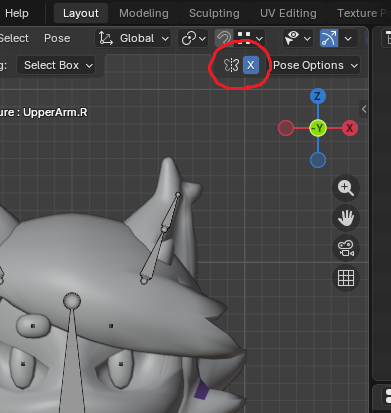Screen dimensions: 391x413
Task: Open the UV Editing workspace tab
Action: 288,13
